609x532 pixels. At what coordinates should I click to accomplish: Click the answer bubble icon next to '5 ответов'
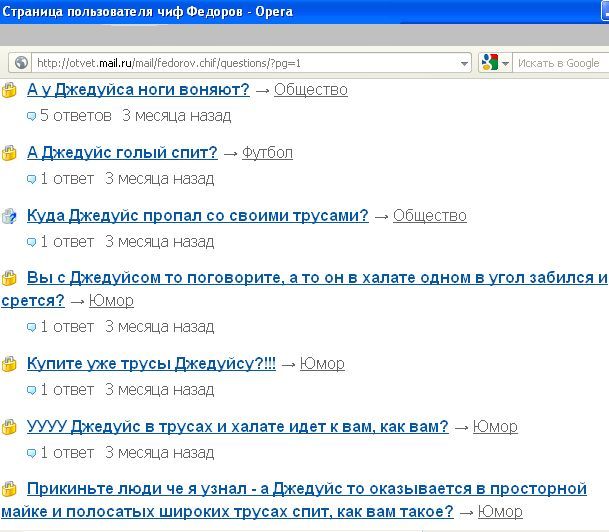pyautogui.click(x=32, y=116)
